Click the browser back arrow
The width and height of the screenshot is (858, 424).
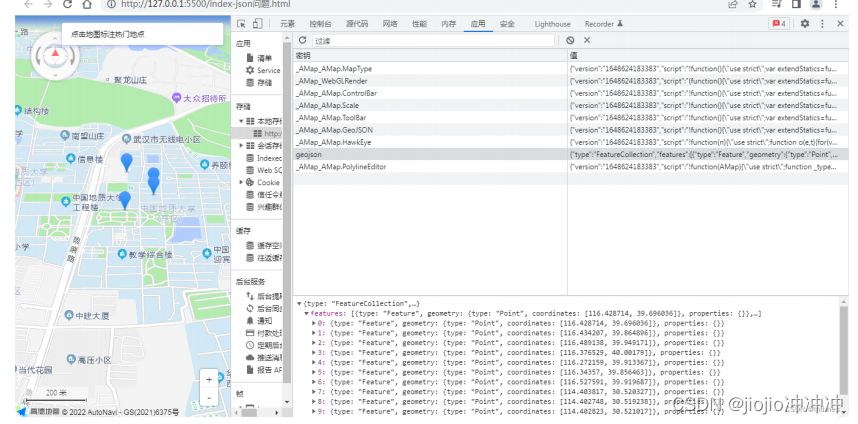[29, 4]
